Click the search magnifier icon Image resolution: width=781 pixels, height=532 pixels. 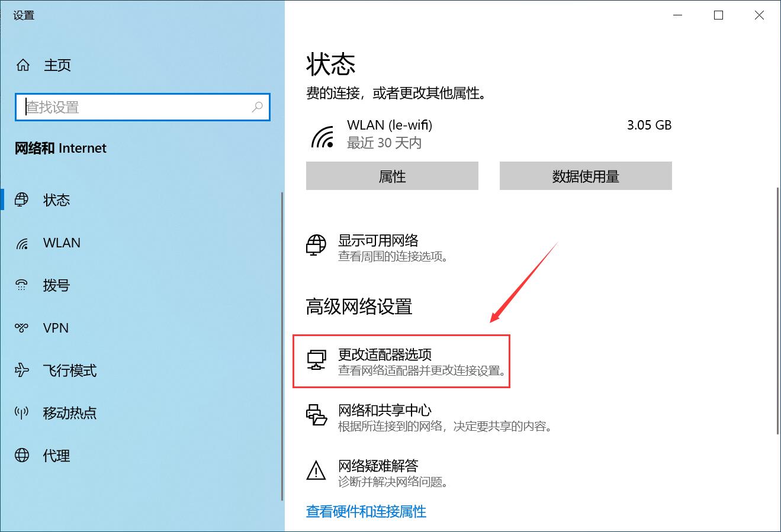[258, 107]
